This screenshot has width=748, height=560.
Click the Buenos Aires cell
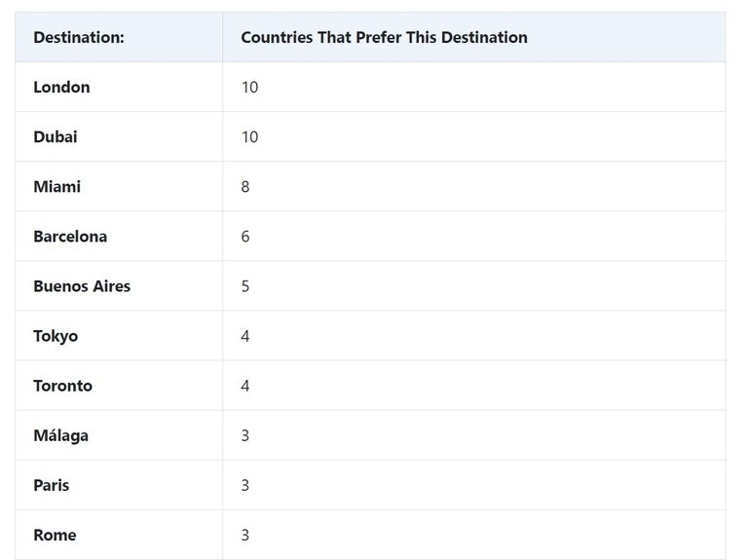(82, 286)
